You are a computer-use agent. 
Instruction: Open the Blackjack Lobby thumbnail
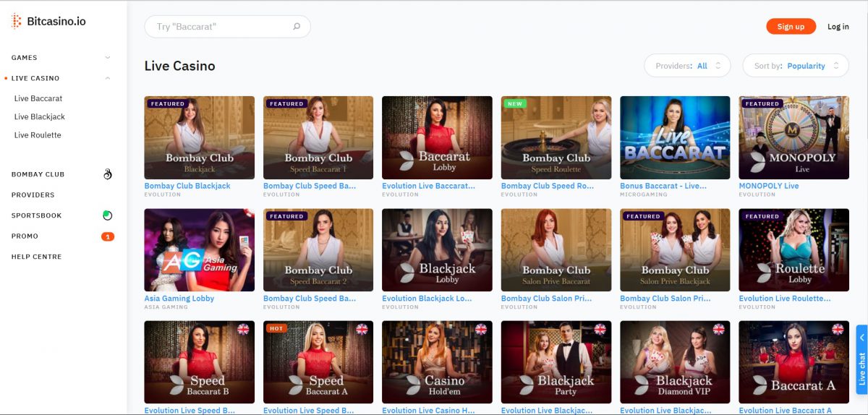click(x=437, y=250)
